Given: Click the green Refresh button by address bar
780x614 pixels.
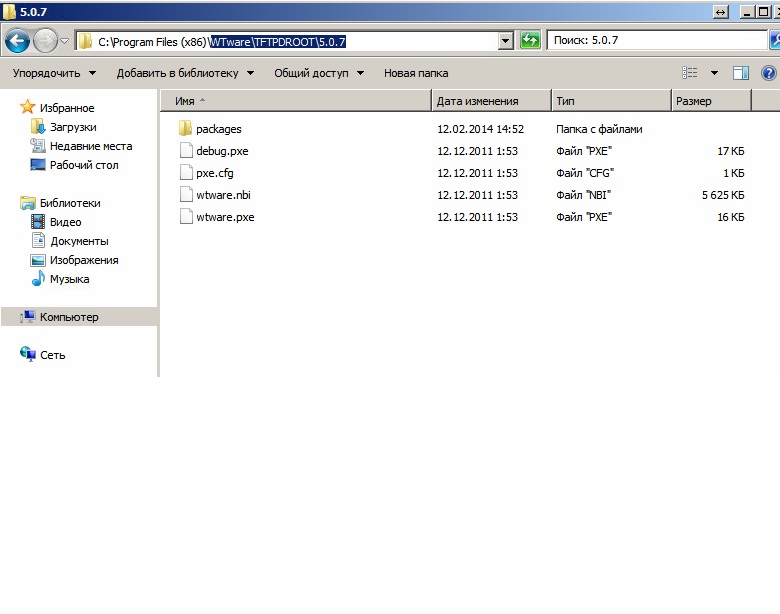Looking at the screenshot, I should 530,41.
